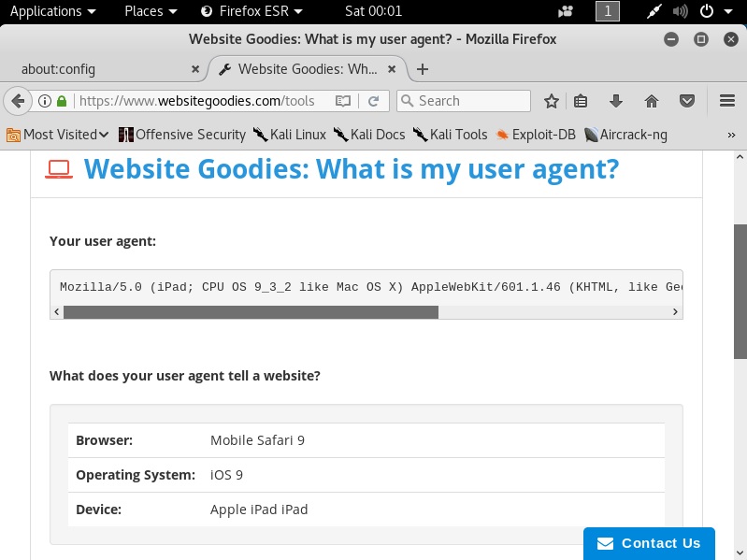
Task: Reload the current page
Action: click(x=374, y=101)
